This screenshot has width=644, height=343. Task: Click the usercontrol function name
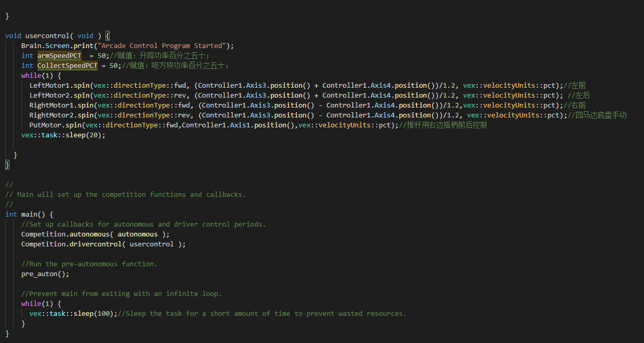(x=47, y=36)
